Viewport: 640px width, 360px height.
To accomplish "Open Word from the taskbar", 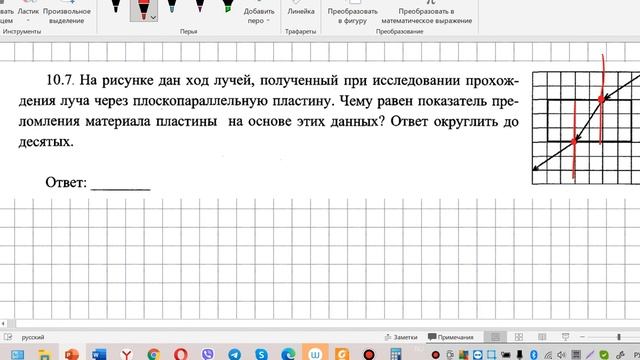I will click(99, 354).
